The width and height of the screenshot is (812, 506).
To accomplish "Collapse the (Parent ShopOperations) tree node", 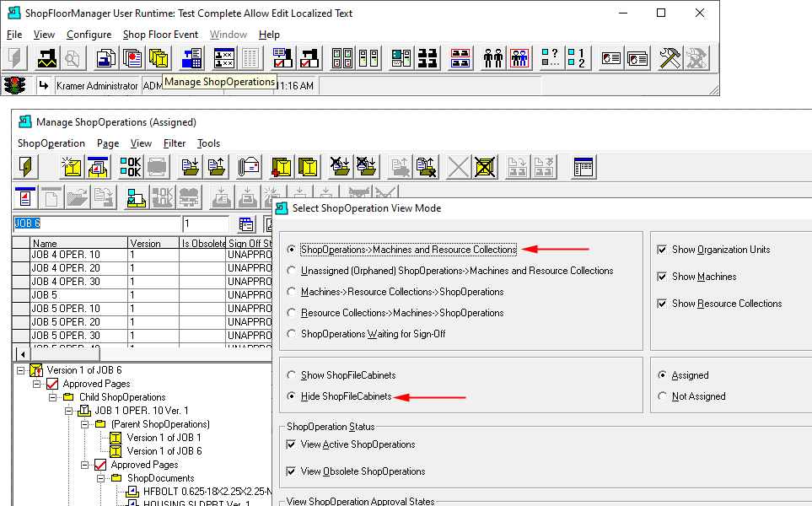I will [85, 424].
